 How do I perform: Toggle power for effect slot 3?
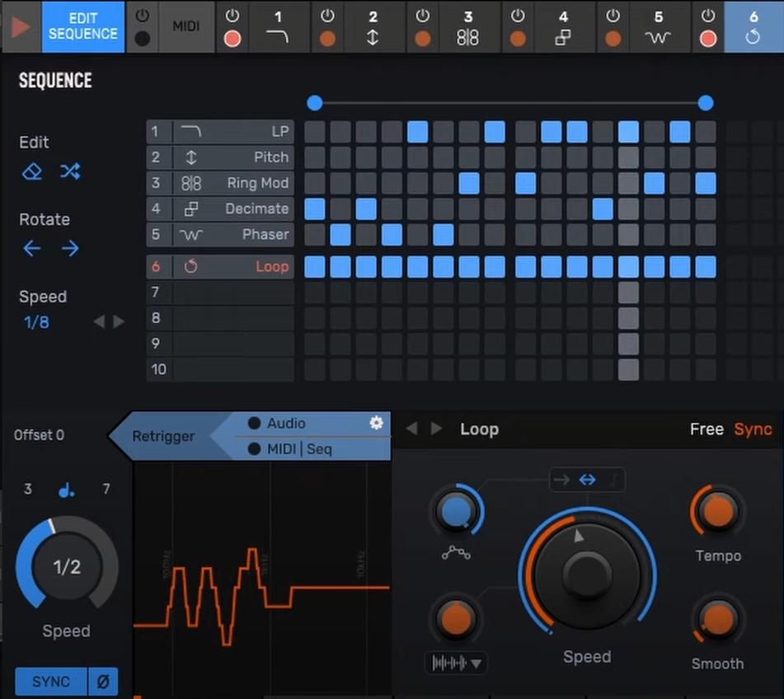click(422, 16)
